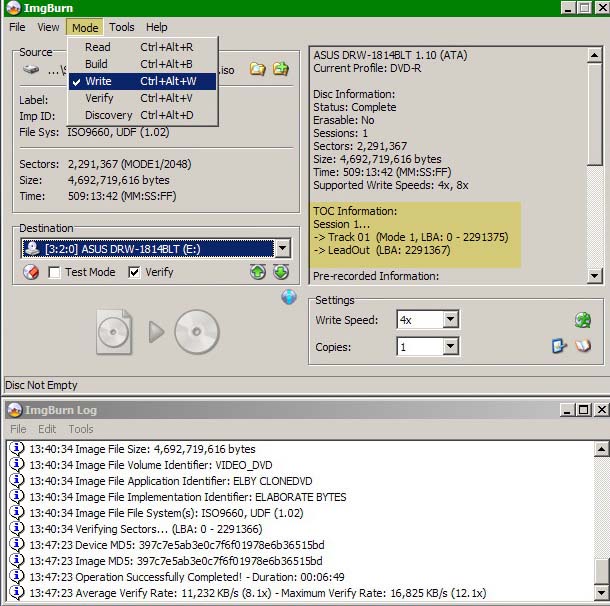This screenshot has height=606, width=610.
Task: Uncheck the Verify checkbox
Action: 134,272
